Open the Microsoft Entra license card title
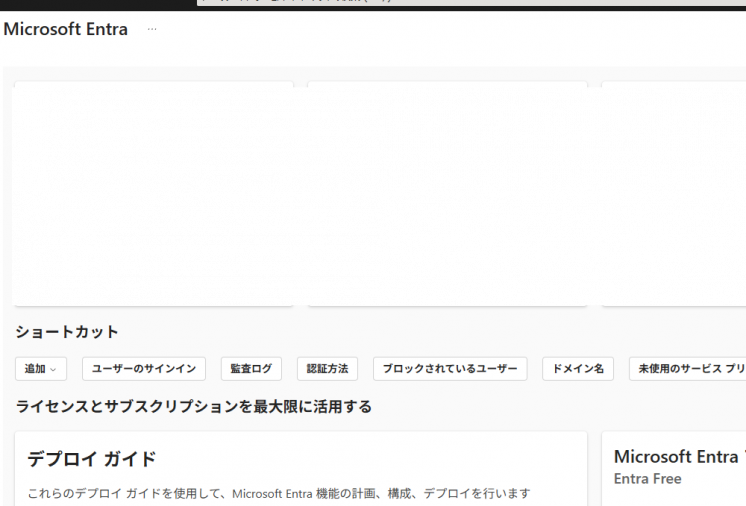The width and height of the screenshot is (746, 506). point(676,457)
